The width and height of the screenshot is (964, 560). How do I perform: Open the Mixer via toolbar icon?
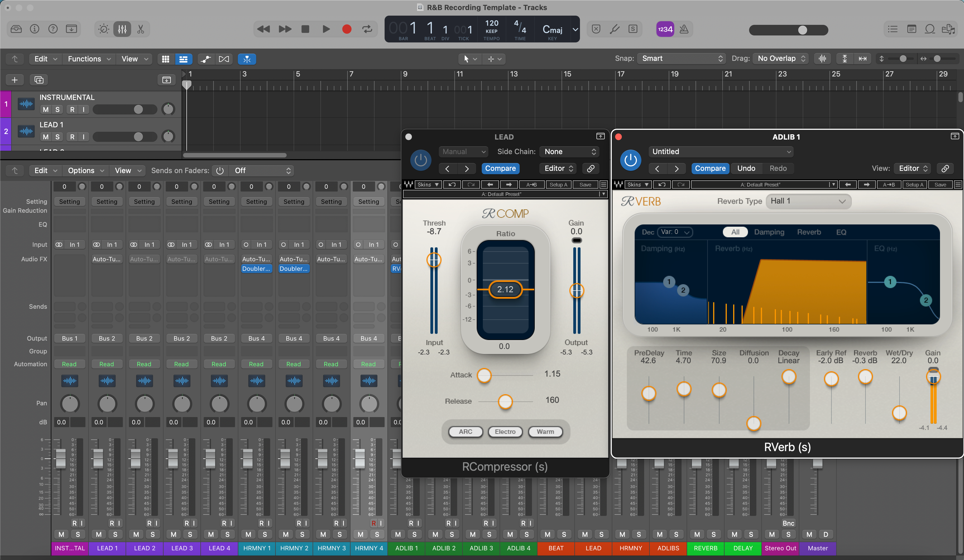point(122,29)
